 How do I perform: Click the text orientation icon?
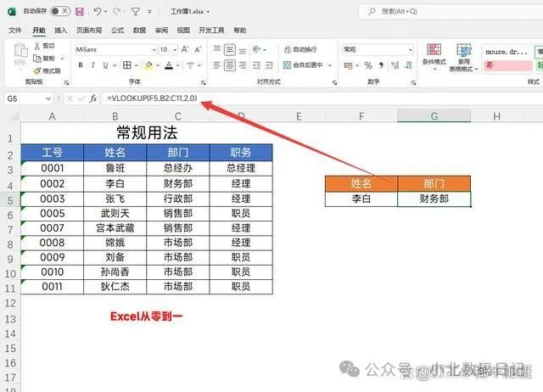pos(256,49)
